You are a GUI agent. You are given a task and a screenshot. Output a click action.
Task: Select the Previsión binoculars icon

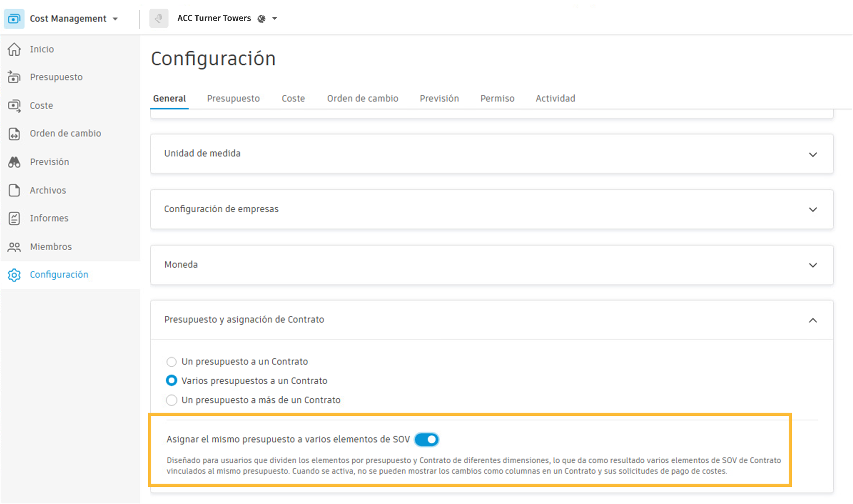pos(14,162)
